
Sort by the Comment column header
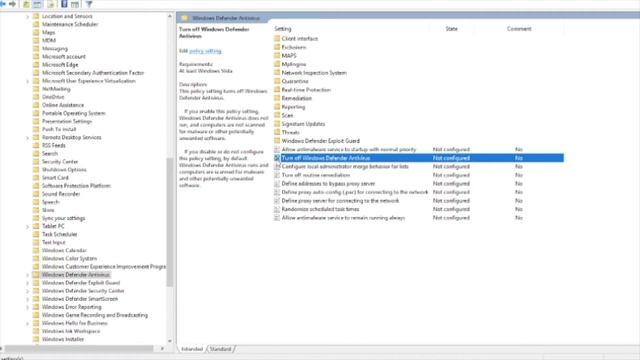(519, 29)
